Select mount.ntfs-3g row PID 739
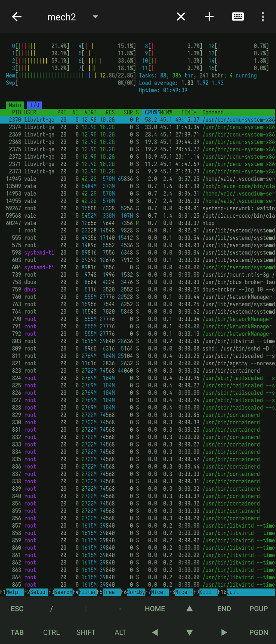The image size is (276, 644). (x=138, y=275)
